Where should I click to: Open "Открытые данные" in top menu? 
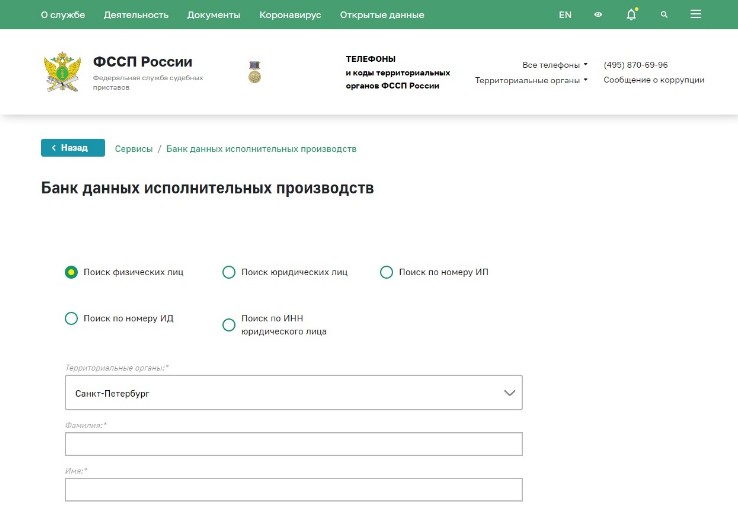tap(382, 15)
